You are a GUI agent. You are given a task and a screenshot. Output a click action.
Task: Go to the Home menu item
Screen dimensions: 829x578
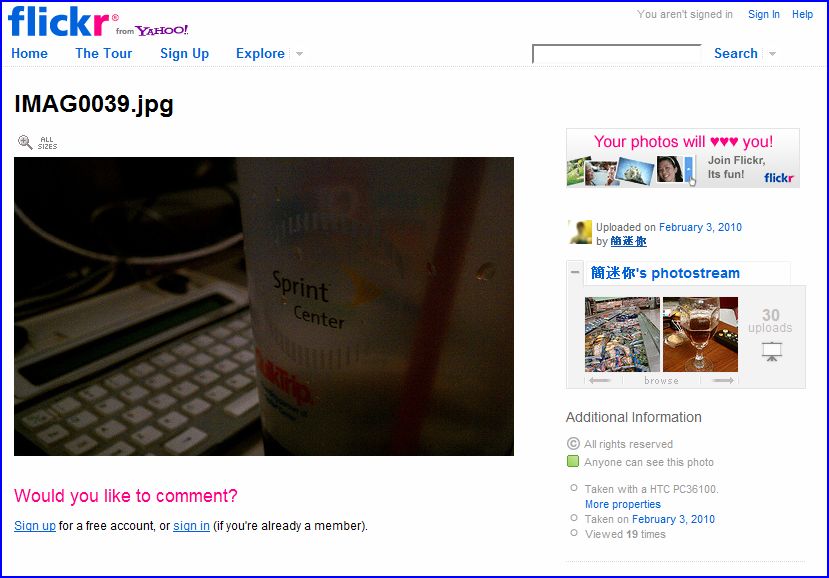coord(29,53)
